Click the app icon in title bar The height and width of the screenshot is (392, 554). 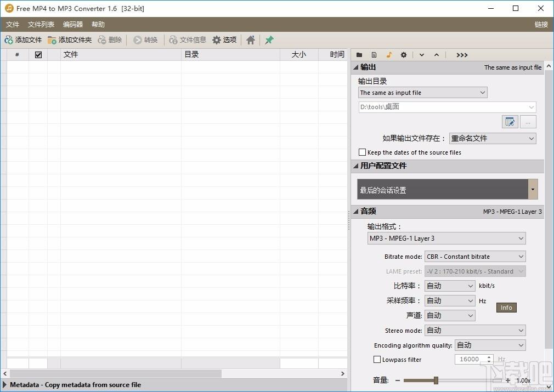[x=9, y=8]
